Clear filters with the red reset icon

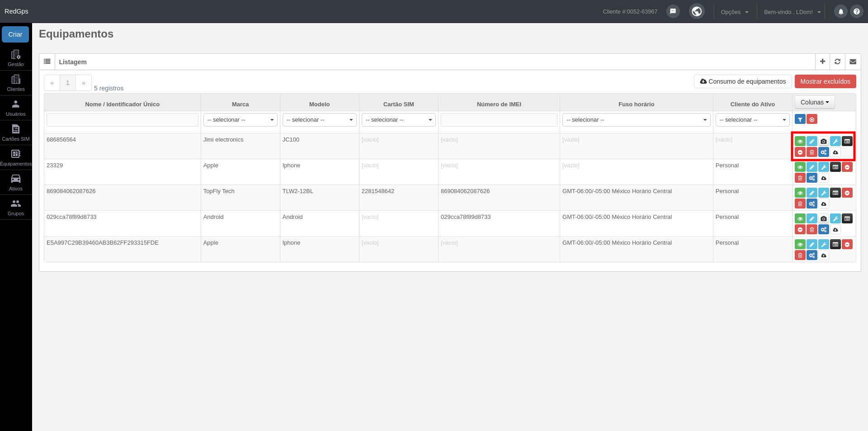tap(812, 119)
